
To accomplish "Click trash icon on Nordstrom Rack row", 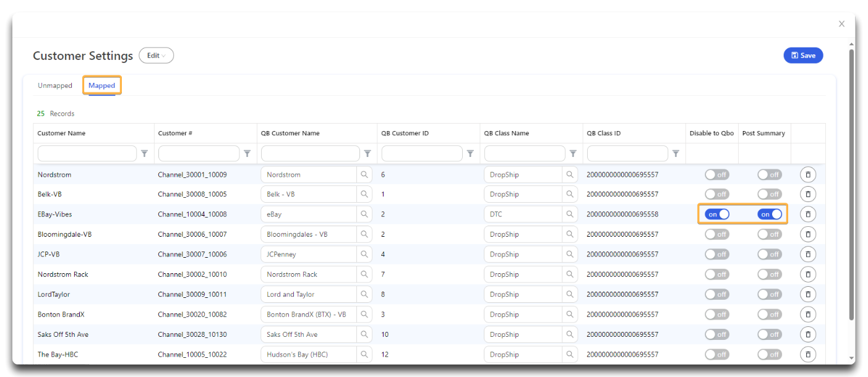I will pyautogui.click(x=807, y=274).
